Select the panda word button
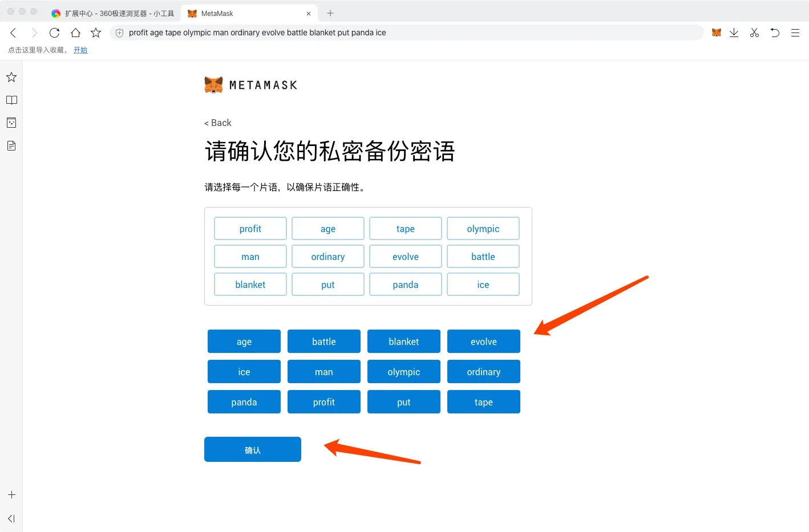Screen dimensions: 809x532 coord(244,401)
